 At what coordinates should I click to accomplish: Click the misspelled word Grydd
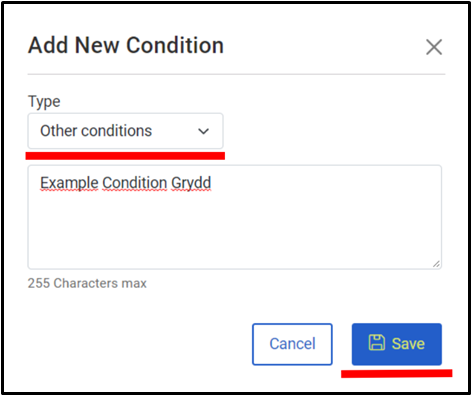[191, 183]
